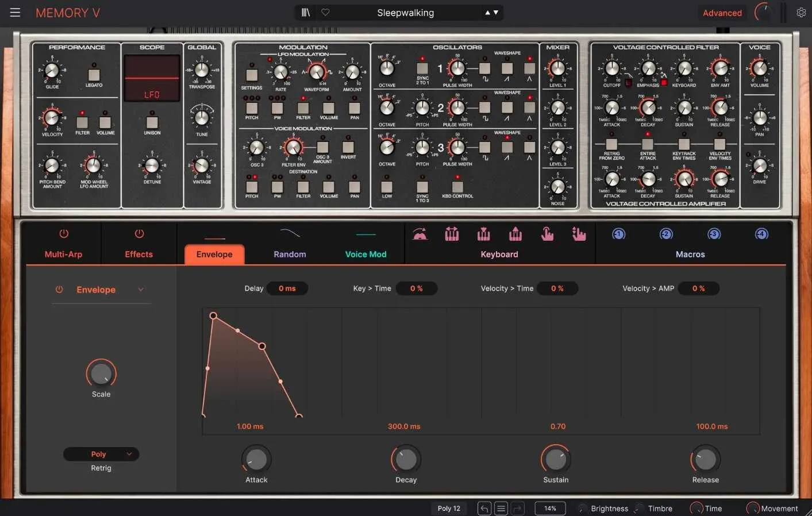Screen dimensions: 812x516
Task: Adjust the Scale knob
Action: pos(101,373)
